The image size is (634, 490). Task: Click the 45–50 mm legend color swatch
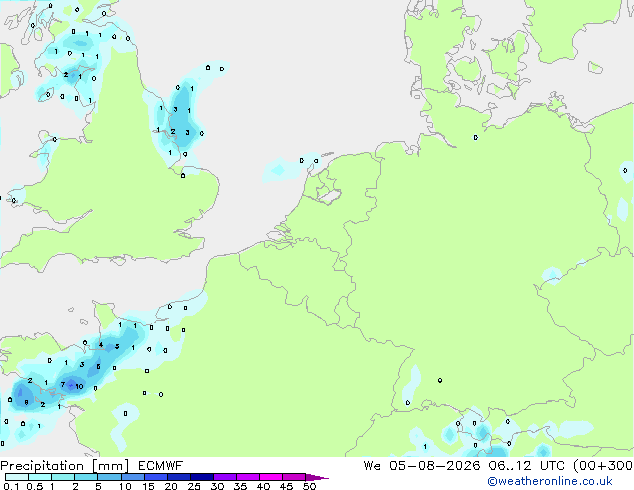tap(294, 477)
